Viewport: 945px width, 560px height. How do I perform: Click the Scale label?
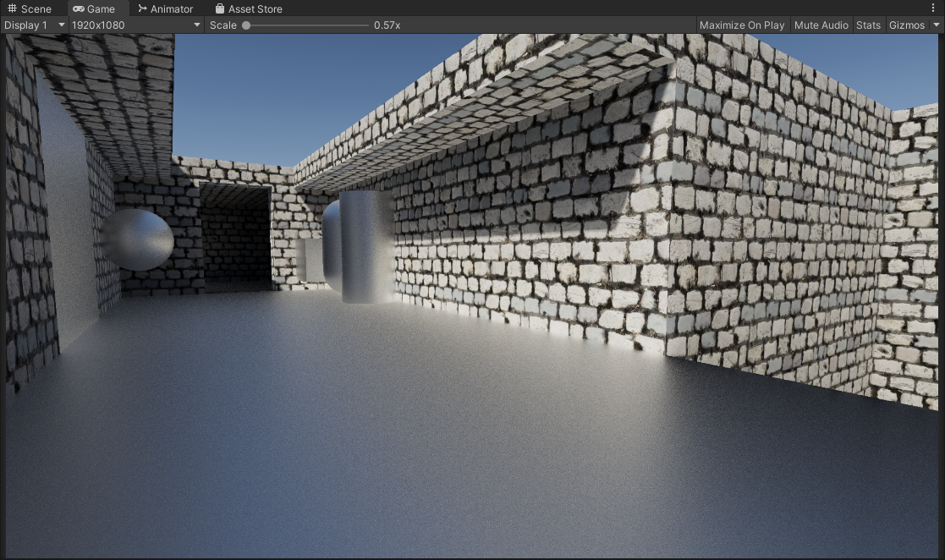pyautogui.click(x=223, y=25)
